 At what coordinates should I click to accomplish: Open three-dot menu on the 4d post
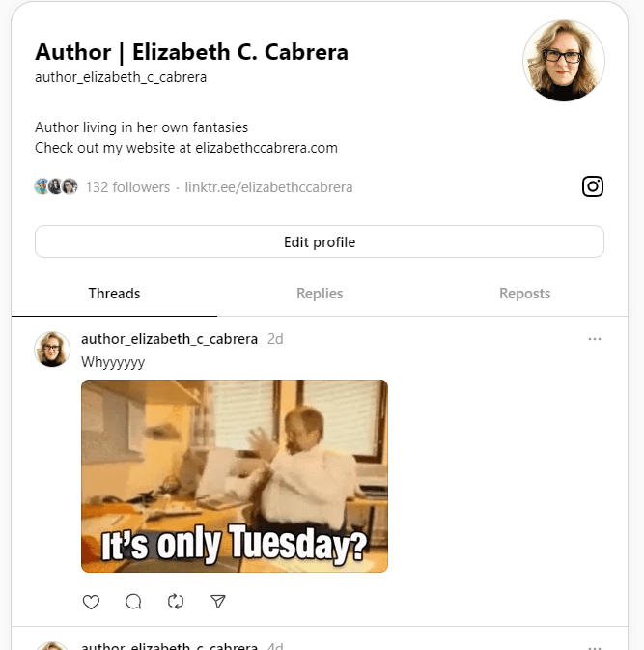594,647
